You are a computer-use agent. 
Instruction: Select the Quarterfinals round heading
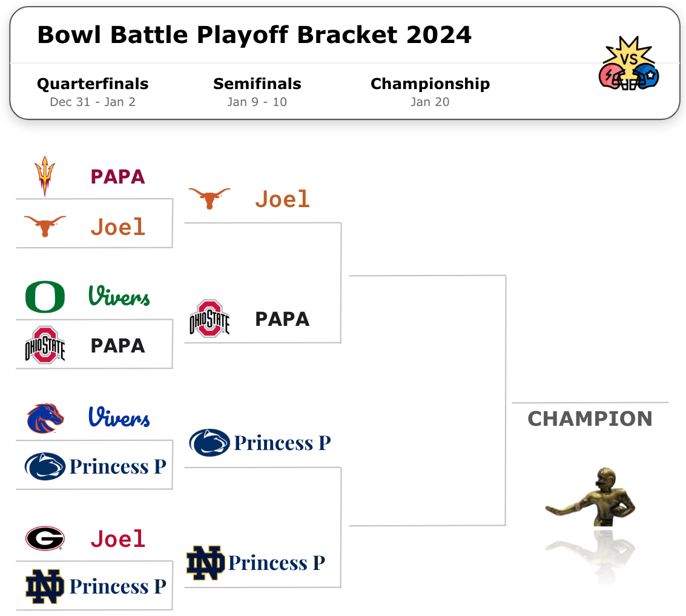point(93,84)
